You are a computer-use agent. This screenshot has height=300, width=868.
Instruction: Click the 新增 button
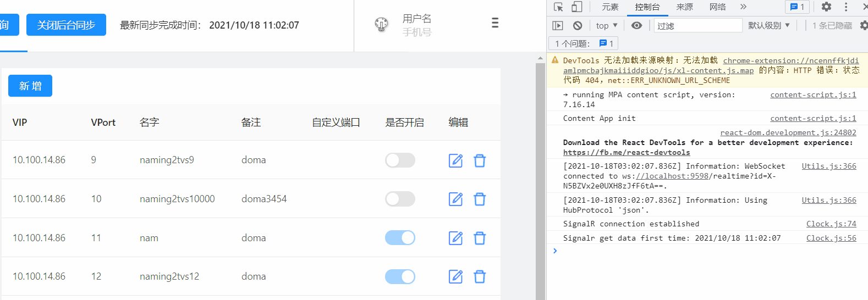[30, 86]
